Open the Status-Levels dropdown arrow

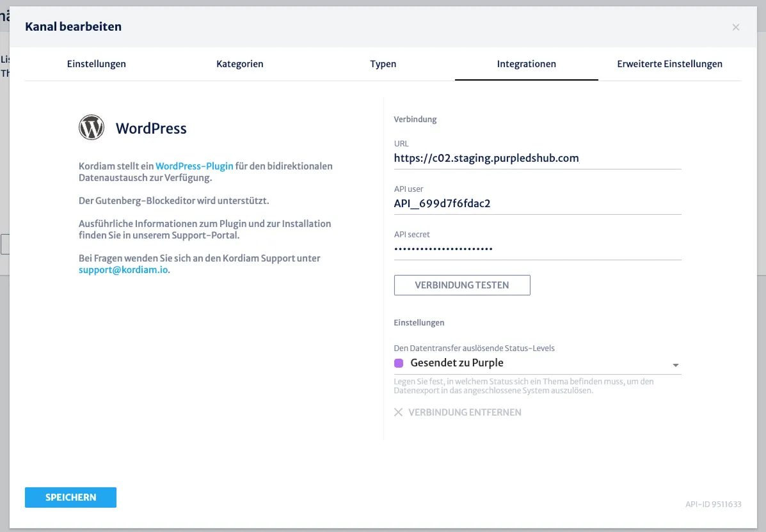[676, 365]
